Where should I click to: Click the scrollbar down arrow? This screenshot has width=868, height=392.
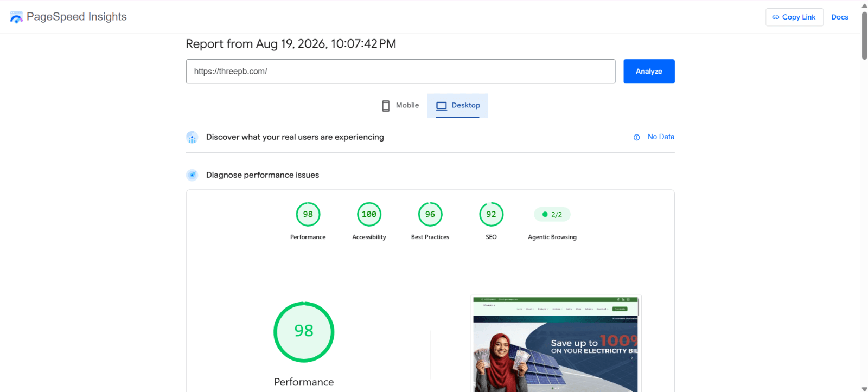tap(864, 388)
